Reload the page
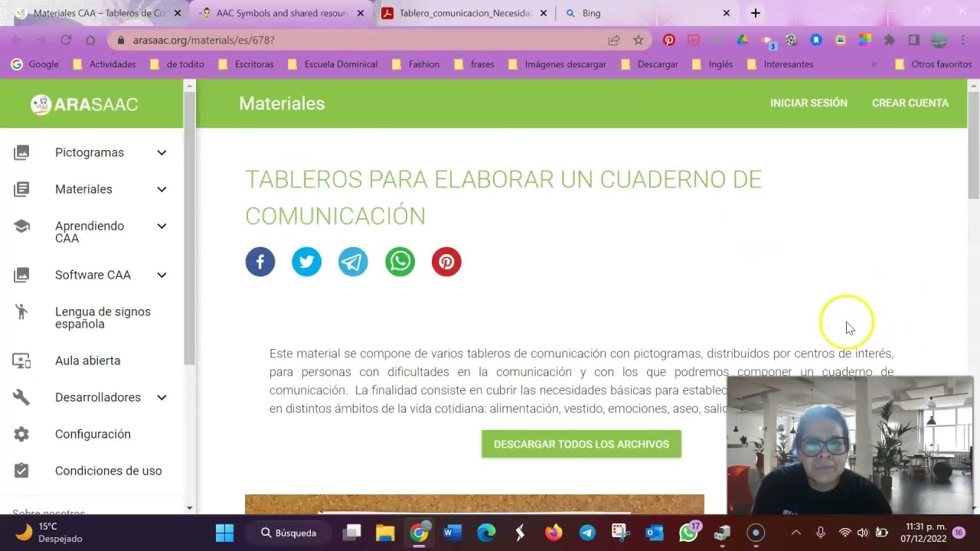The width and height of the screenshot is (980, 551). click(66, 40)
